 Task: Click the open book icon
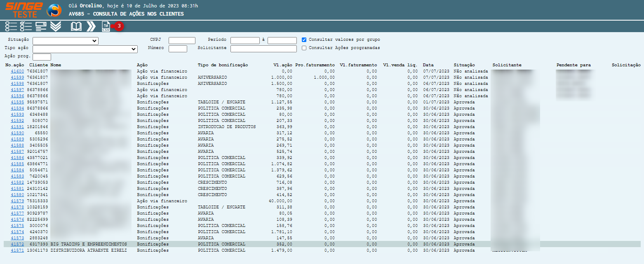(76, 26)
